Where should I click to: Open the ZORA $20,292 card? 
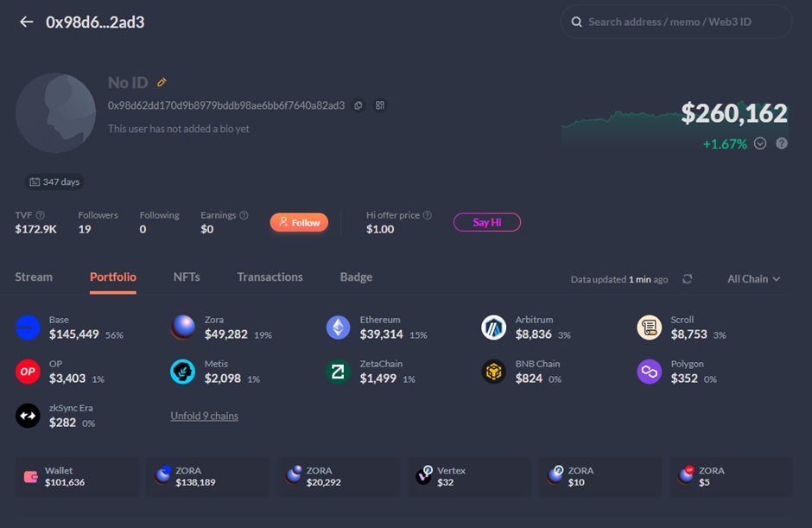[x=339, y=477]
